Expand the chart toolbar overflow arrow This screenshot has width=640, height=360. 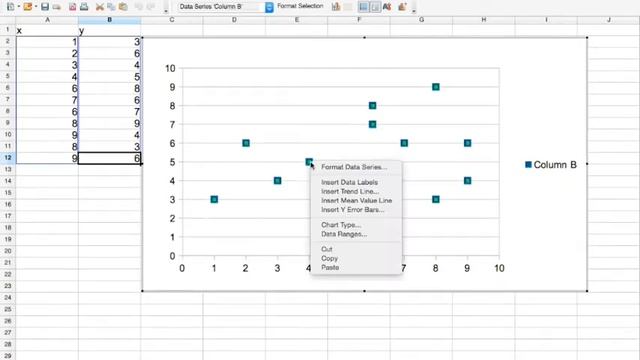413,11
